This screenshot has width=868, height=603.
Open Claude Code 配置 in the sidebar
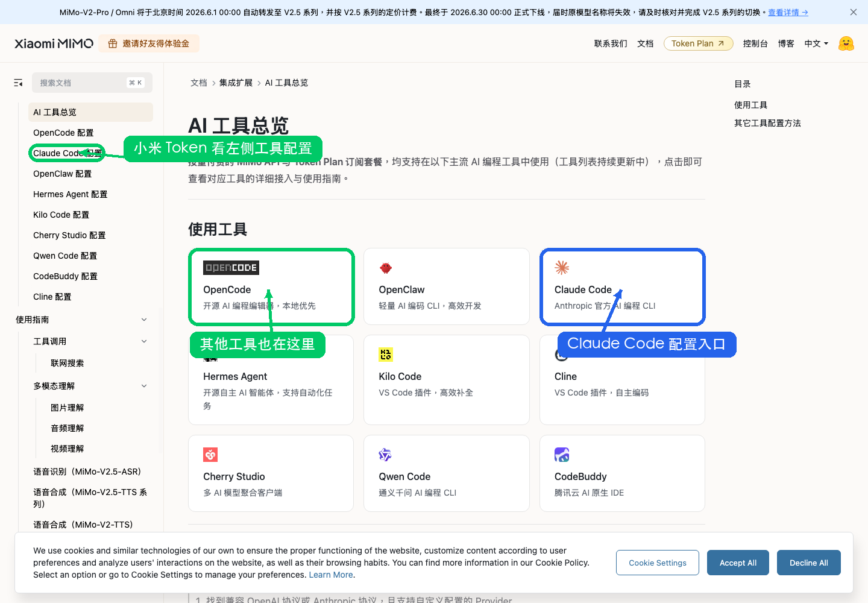pos(68,153)
